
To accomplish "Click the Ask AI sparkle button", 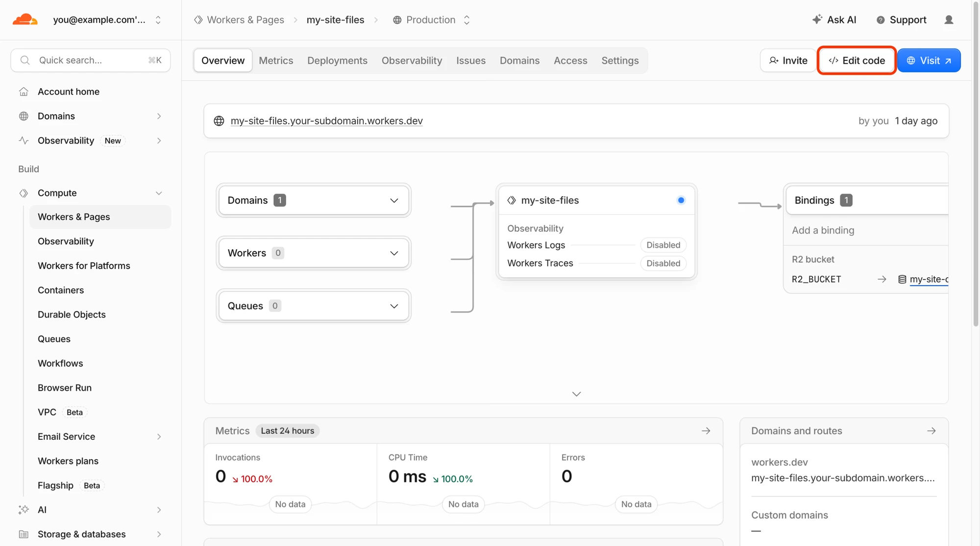I will click(x=834, y=20).
